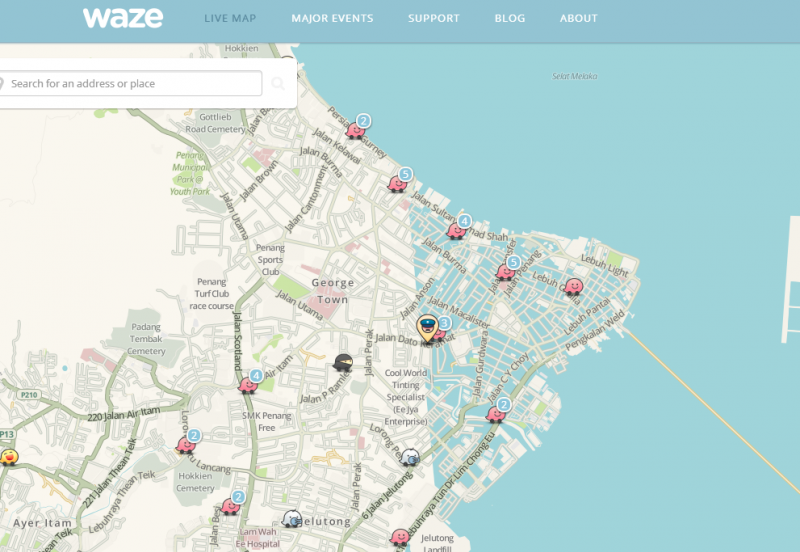Click the Penang Turf Club race course label
The width and height of the screenshot is (800, 552).
click(211, 294)
